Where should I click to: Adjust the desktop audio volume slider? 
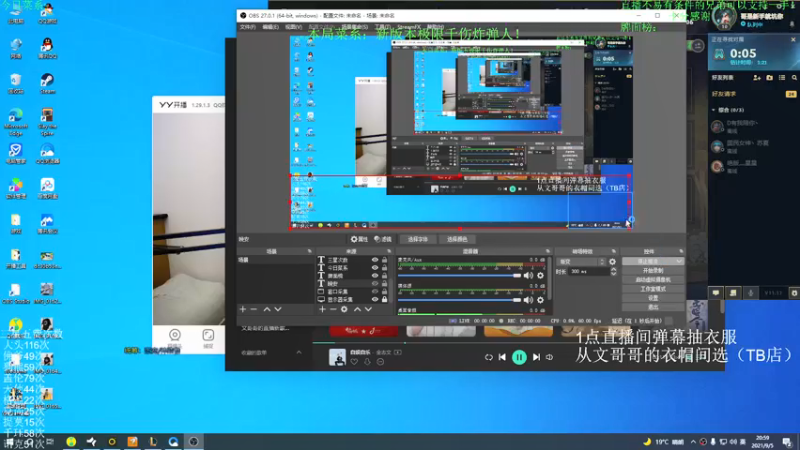[x=459, y=300]
